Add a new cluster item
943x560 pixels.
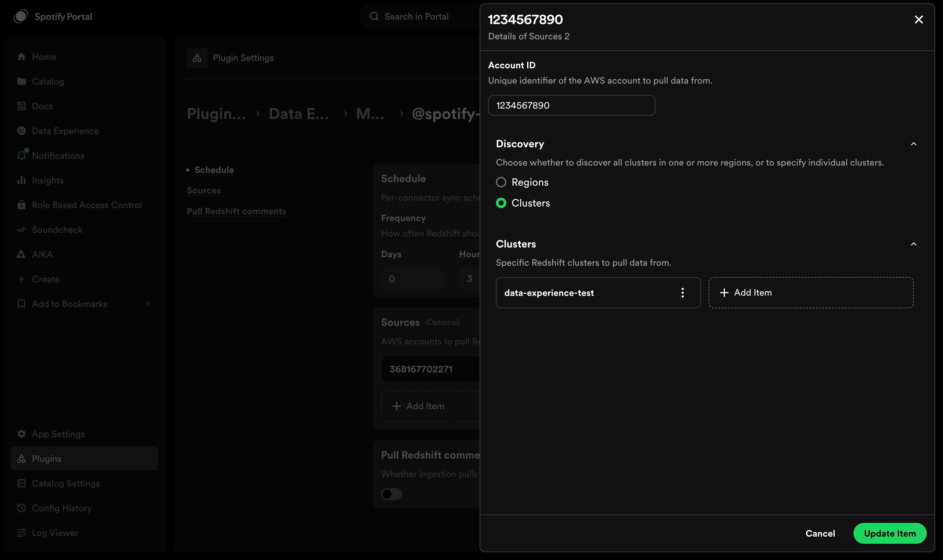tap(811, 293)
